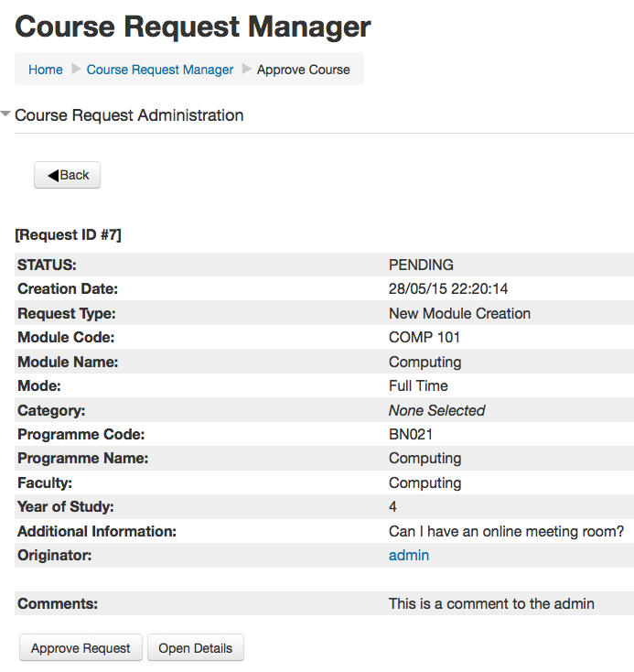Click the Home breadcrumb link
The image size is (634, 672).
pyautogui.click(x=46, y=70)
